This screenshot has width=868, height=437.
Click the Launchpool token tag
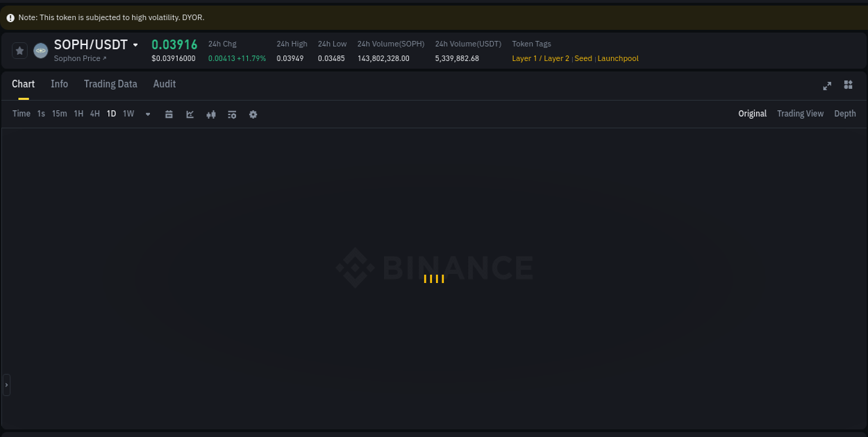click(617, 58)
